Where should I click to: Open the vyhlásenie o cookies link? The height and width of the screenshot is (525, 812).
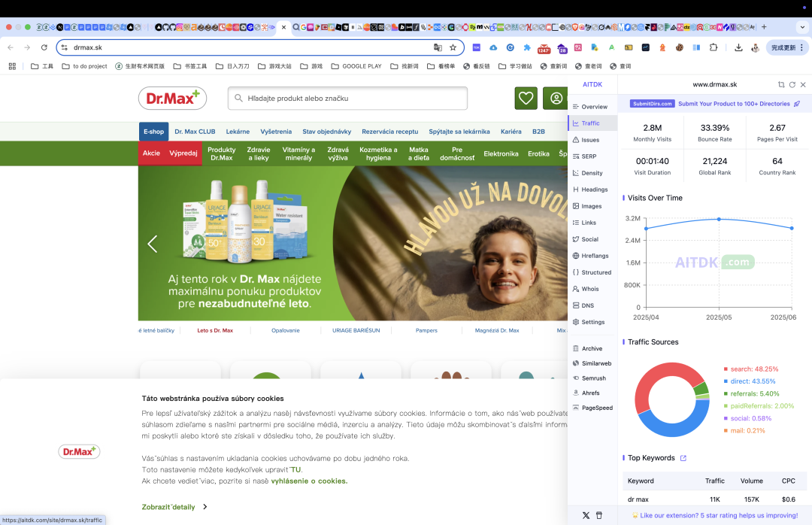309,481
